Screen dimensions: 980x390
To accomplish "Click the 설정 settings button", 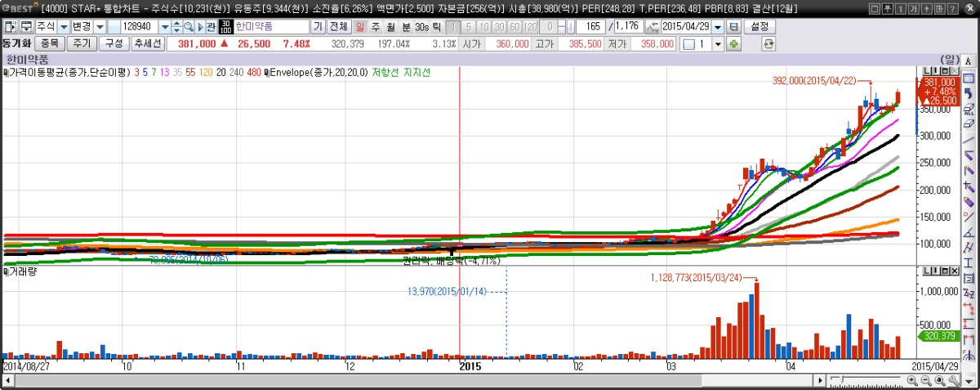I will pos(759,27).
